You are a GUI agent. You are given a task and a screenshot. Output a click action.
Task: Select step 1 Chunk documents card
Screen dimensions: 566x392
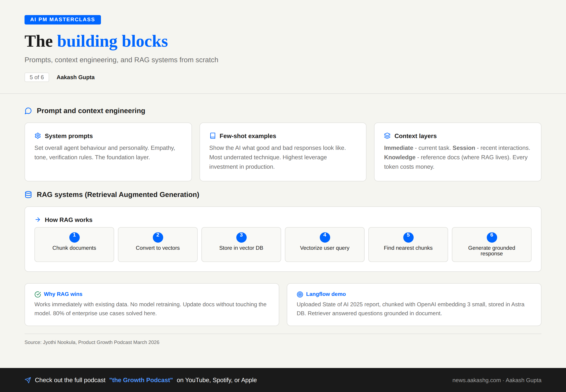pyautogui.click(x=74, y=245)
